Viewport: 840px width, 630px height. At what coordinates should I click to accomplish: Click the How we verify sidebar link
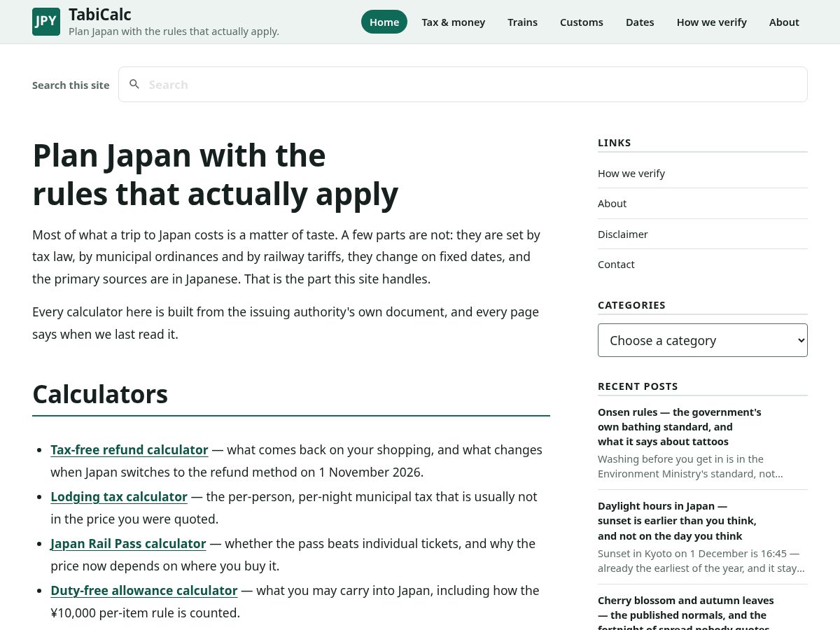point(631,173)
